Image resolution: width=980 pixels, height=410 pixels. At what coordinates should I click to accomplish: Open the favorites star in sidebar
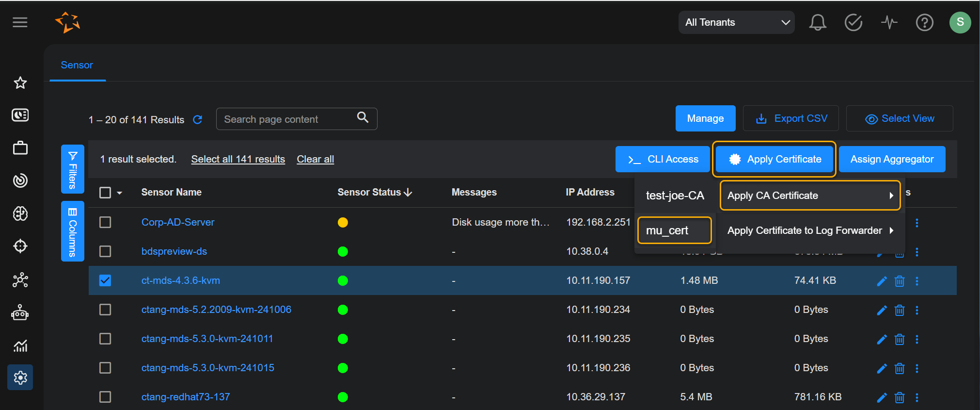coord(20,83)
